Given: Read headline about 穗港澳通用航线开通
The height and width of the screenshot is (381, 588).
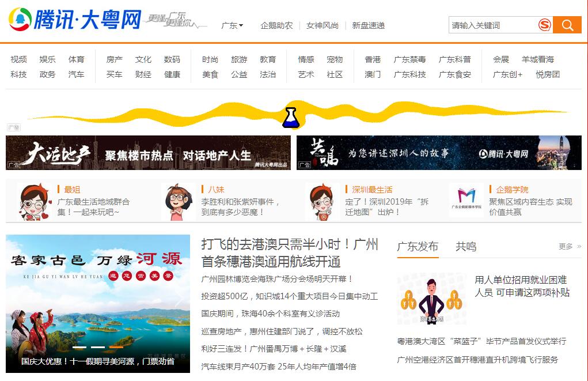Looking at the screenshot, I should click(290, 252).
